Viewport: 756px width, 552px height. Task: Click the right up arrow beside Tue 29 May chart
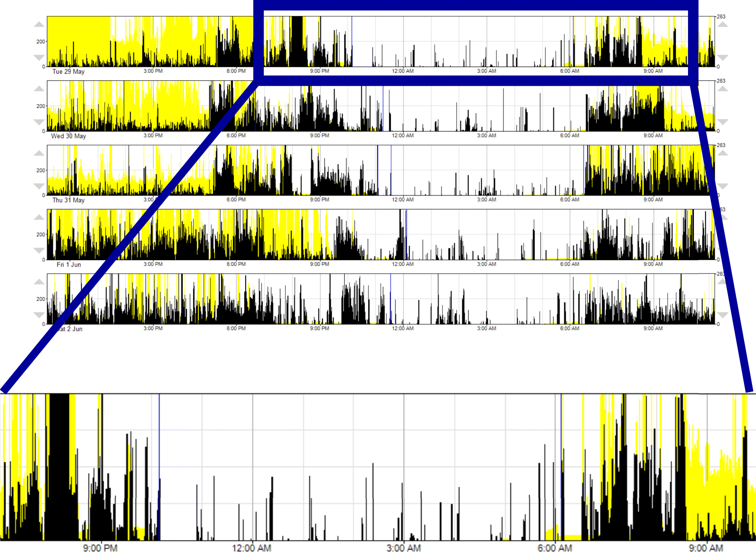tap(722, 24)
